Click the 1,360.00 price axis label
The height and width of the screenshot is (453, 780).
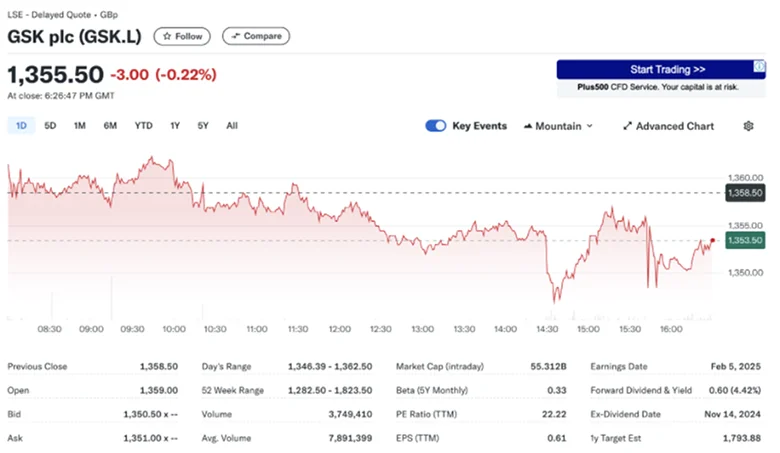click(745, 178)
